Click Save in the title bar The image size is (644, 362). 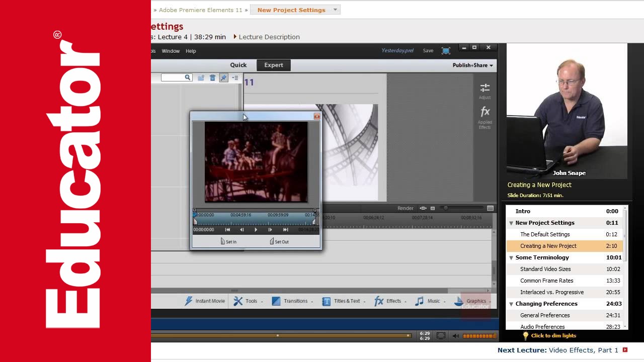pyautogui.click(x=428, y=51)
